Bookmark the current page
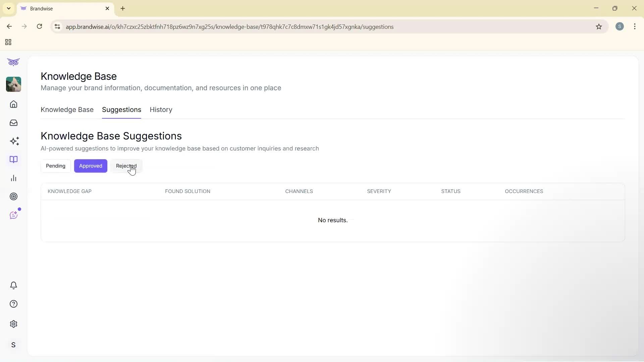644x362 pixels. (599, 26)
